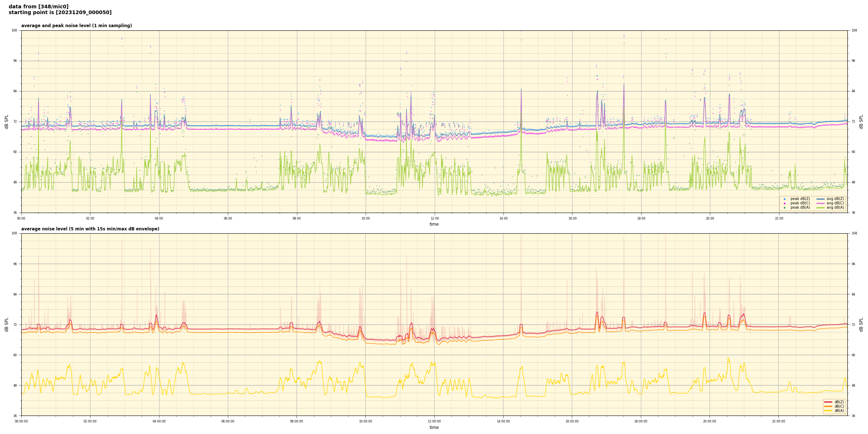This screenshot has width=868, height=434.
Task: Select the avg dB(Z) legend label
Action: pos(835,199)
